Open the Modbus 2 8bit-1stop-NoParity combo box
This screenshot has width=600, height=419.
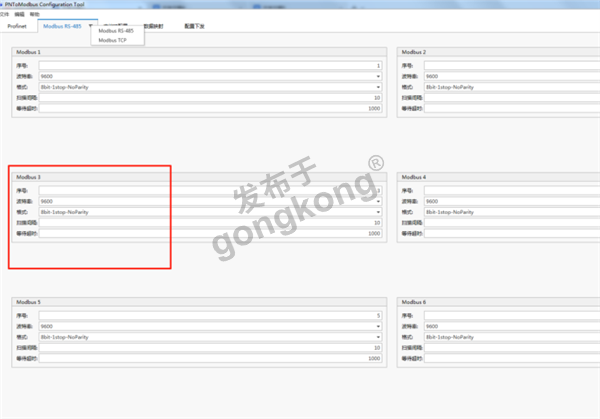[x=512, y=87]
